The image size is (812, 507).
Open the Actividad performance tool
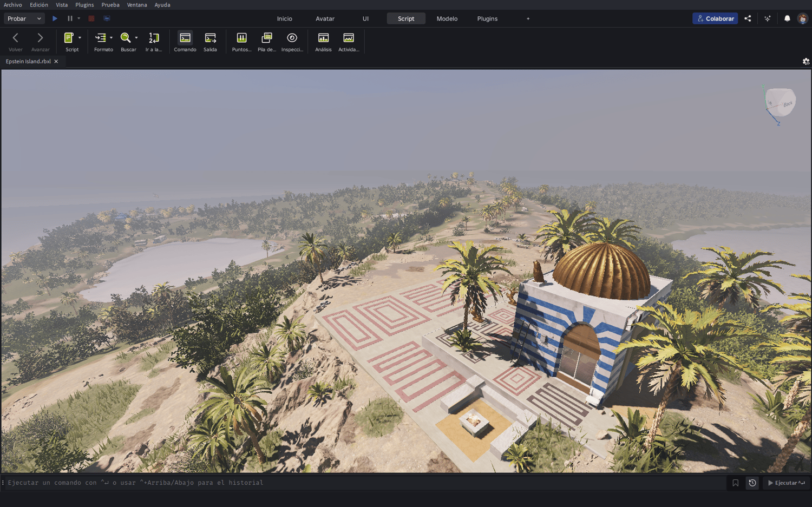click(349, 41)
